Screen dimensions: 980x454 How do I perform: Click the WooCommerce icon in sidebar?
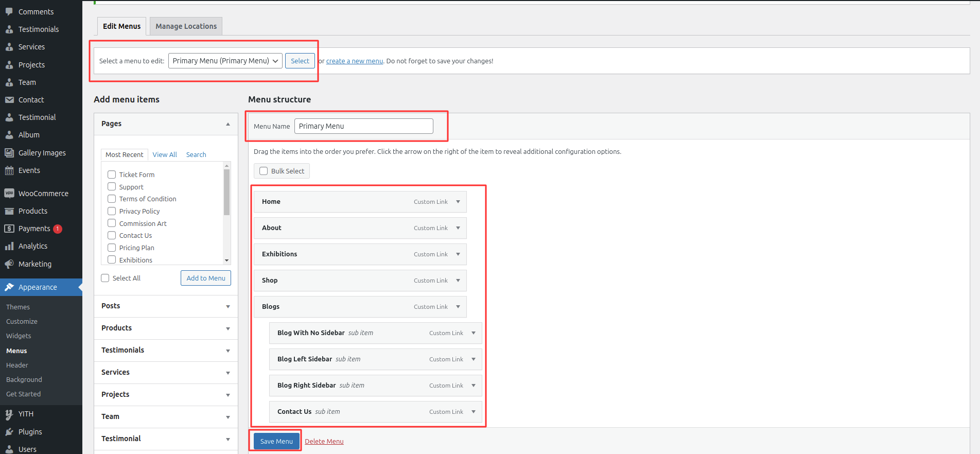[x=9, y=194]
